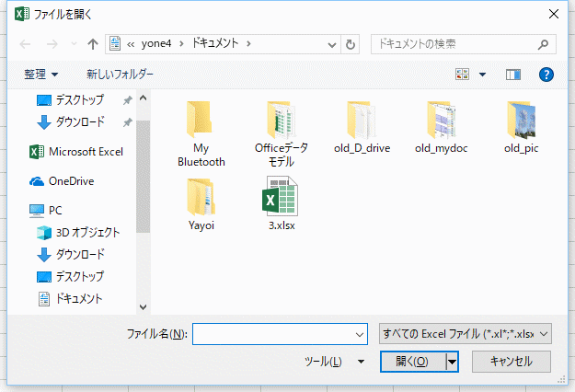This screenshot has height=392, width=575.
Task: Open the 整理 menu
Action: pos(41,75)
